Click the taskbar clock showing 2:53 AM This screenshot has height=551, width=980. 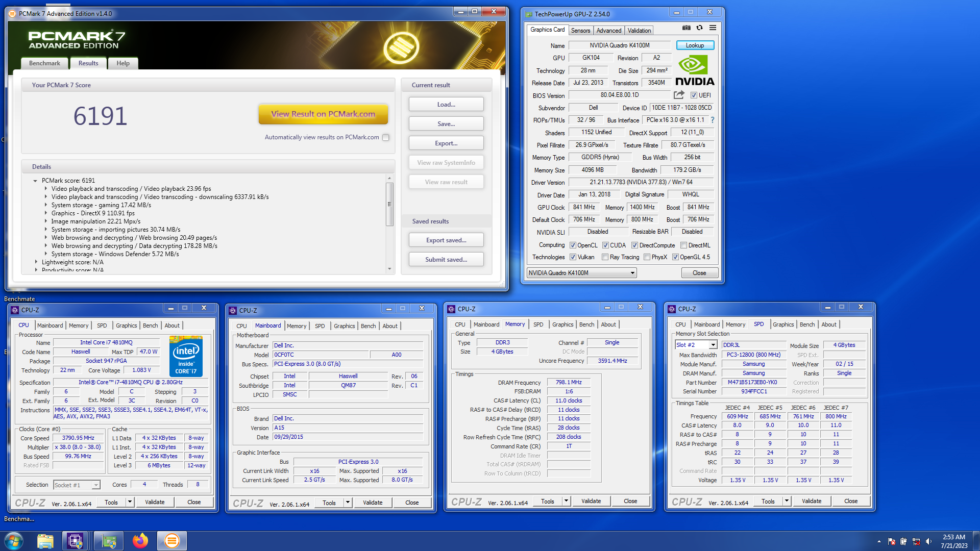coord(954,541)
